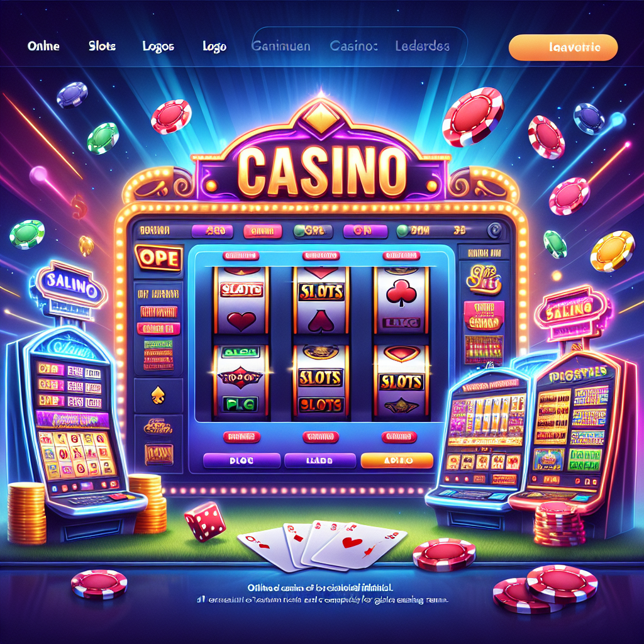
Task: Open the Online nav item
Action: [43, 46]
